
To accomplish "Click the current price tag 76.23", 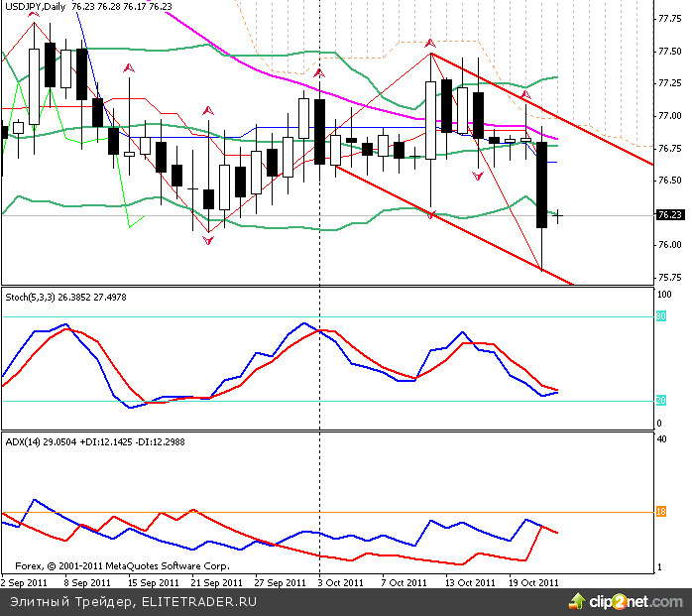I will point(668,215).
